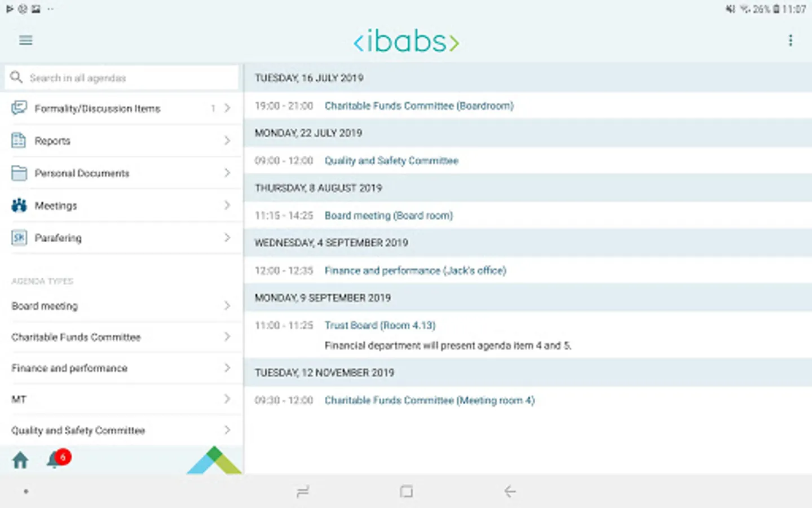Click the Reports document icon

(19, 141)
